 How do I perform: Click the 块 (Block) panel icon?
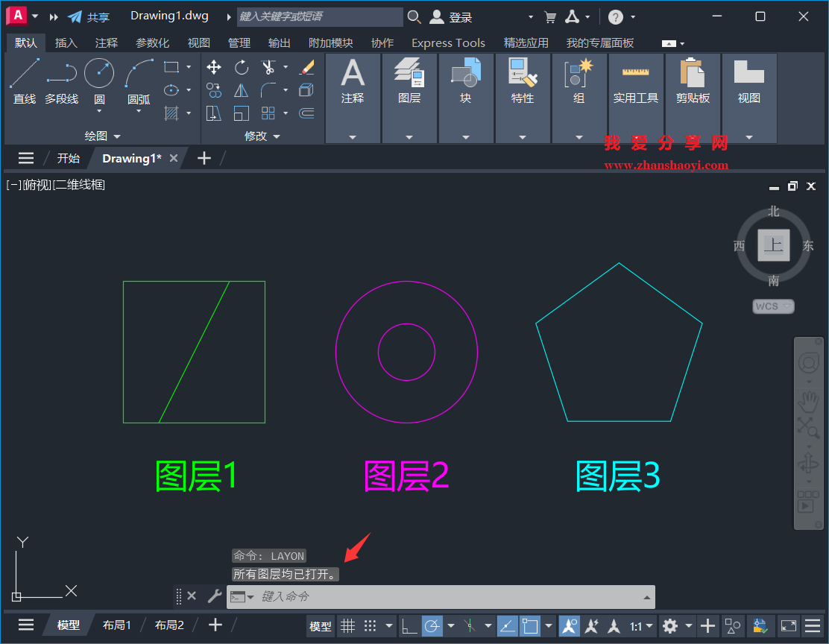[466, 75]
